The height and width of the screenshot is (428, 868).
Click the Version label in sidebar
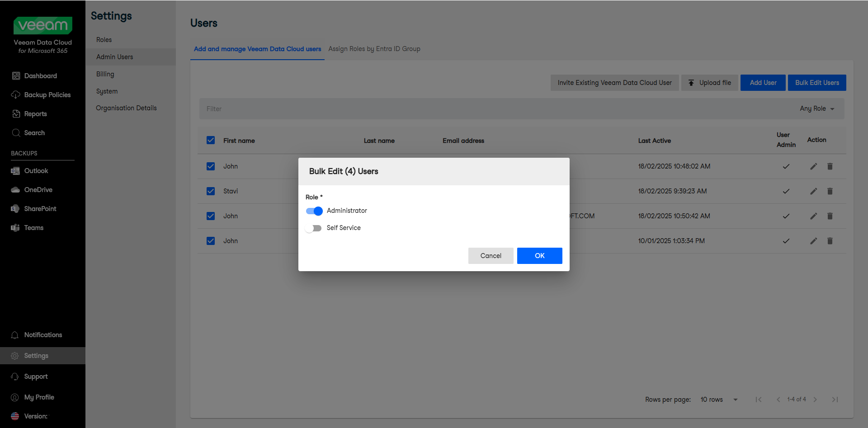pos(36,416)
